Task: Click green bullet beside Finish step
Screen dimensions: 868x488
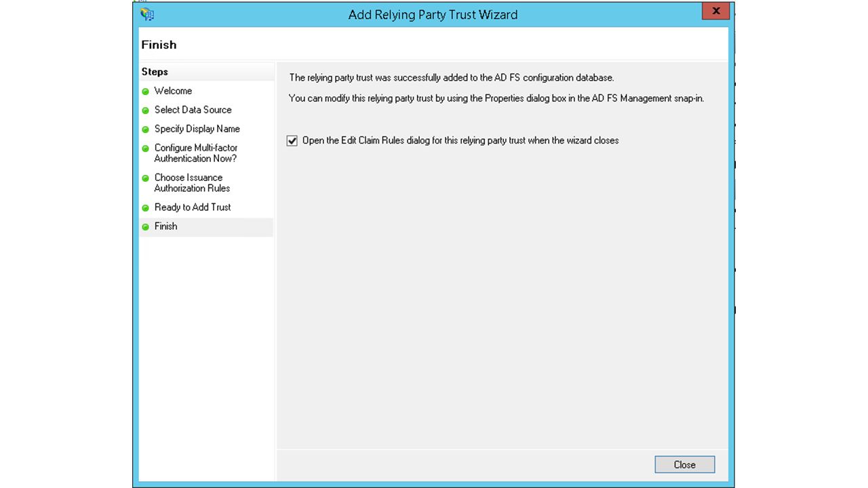Action: click(145, 227)
